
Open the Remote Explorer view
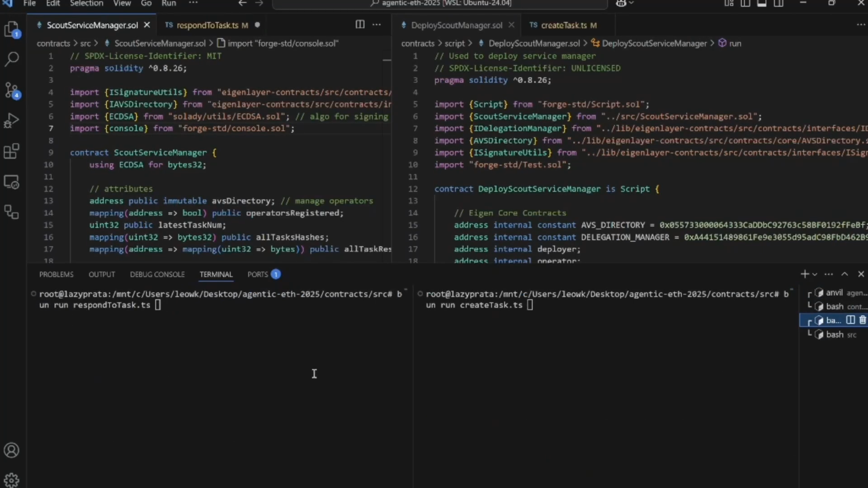coord(12,182)
